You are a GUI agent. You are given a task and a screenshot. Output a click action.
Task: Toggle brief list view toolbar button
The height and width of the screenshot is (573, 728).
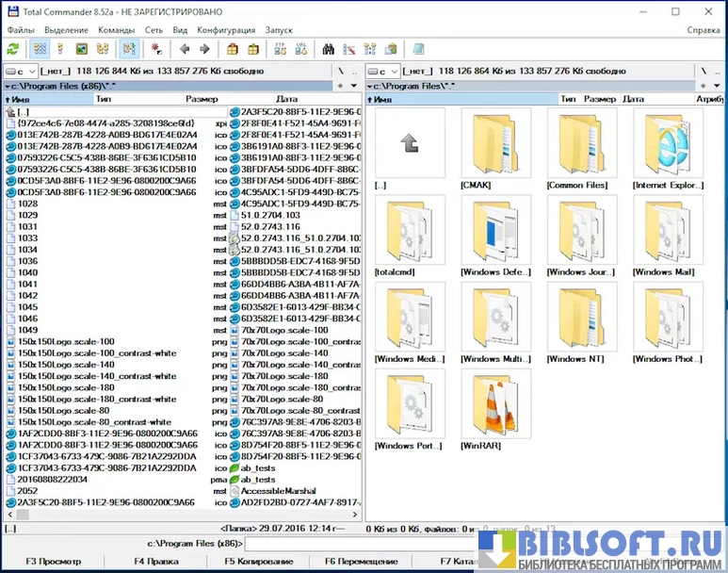tap(40, 49)
